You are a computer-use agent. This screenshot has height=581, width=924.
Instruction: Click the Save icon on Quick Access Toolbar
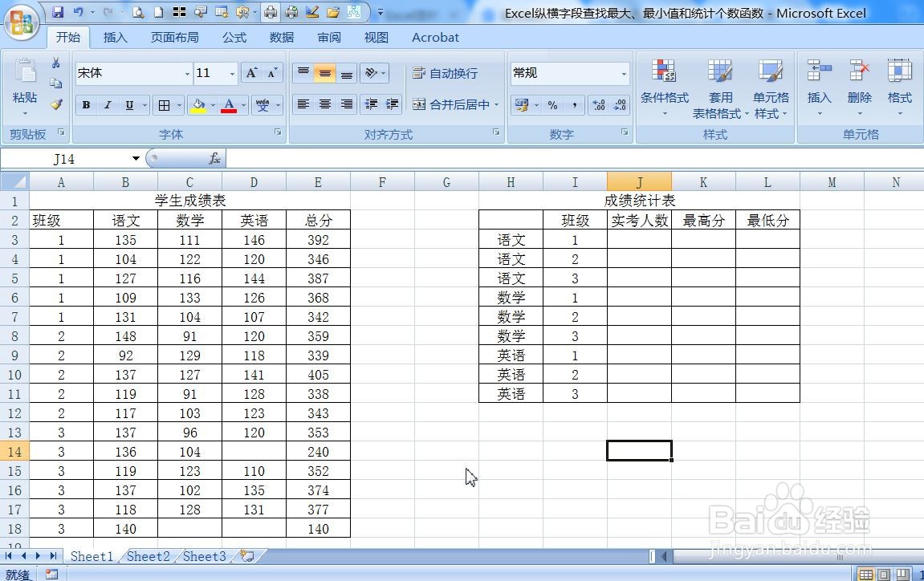(x=56, y=10)
